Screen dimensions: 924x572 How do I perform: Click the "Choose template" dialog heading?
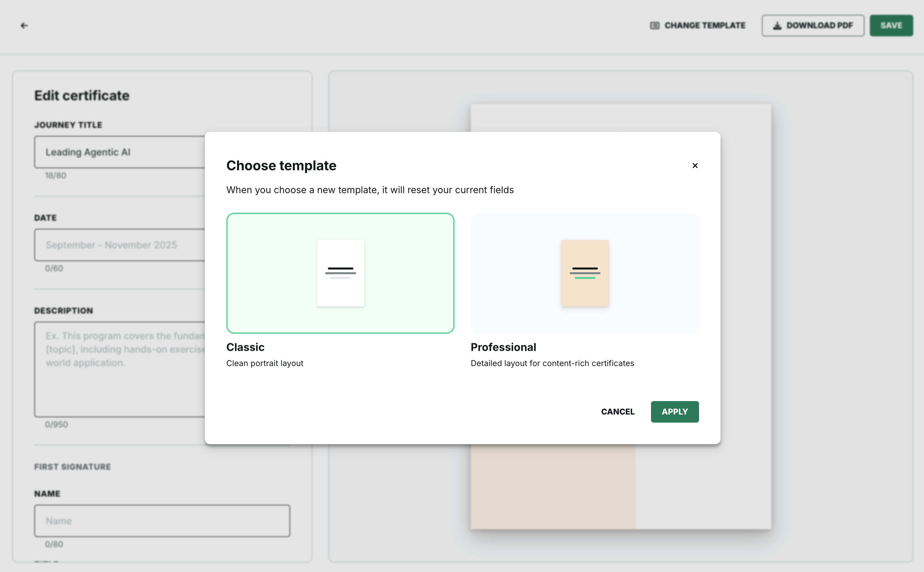281,166
